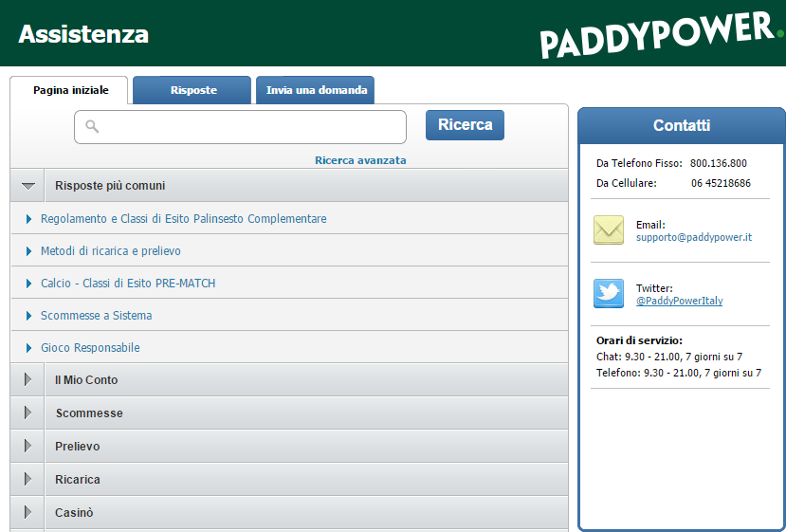This screenshot has width=786, height=532.
Task: Click the Orari di servizio heading
Action: pyautogui.click(x=639, y=341)
